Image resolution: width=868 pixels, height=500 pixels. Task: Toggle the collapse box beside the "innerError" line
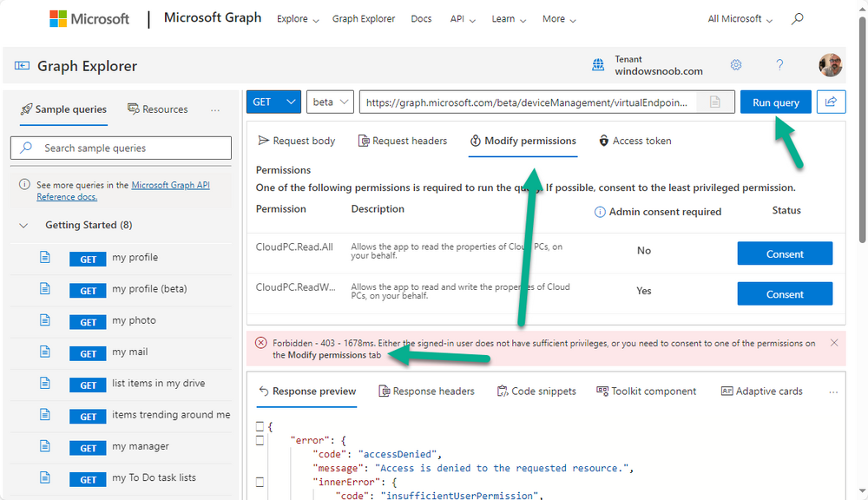(x=260, y=482)
